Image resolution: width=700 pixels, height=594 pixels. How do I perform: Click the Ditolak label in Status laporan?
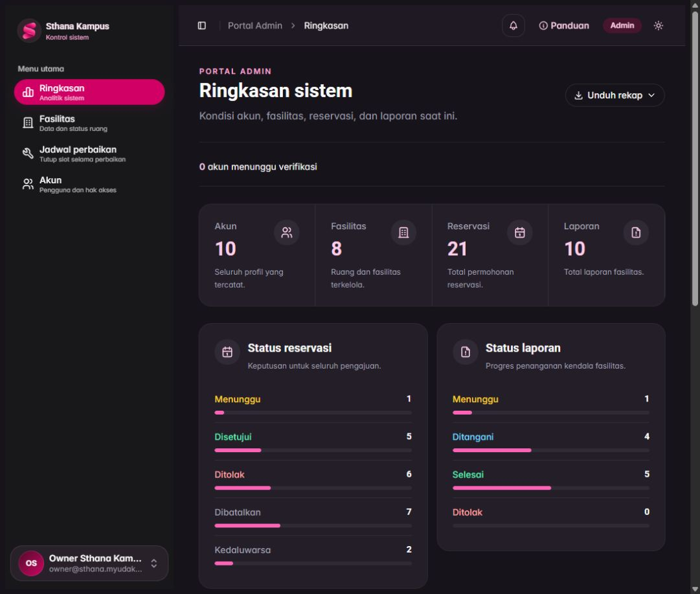pyautogui.click(x=468, y=512)
